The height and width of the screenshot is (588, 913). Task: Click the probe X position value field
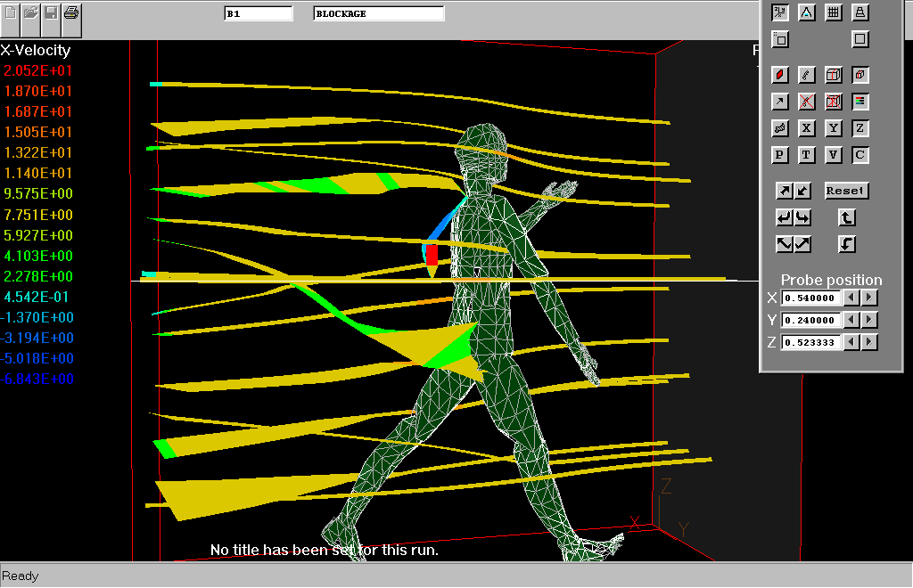pos(811,298)
